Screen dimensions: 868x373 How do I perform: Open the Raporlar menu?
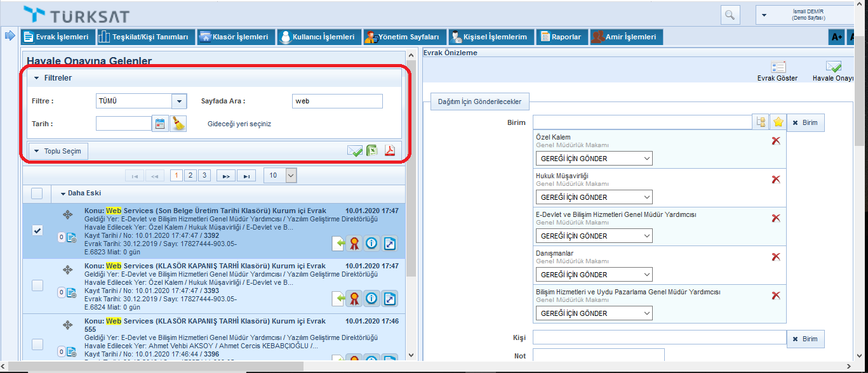click(x=561, y=37)
